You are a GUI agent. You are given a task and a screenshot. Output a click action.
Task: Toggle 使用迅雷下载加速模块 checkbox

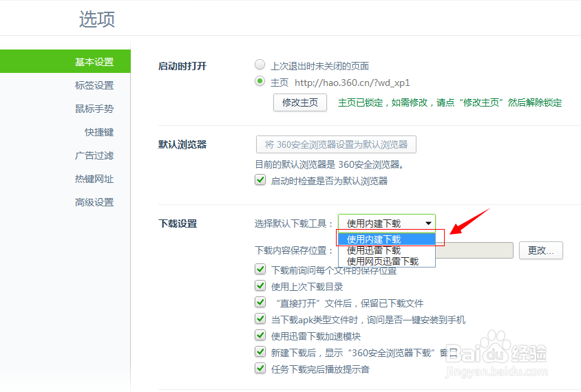click(260, 336)
